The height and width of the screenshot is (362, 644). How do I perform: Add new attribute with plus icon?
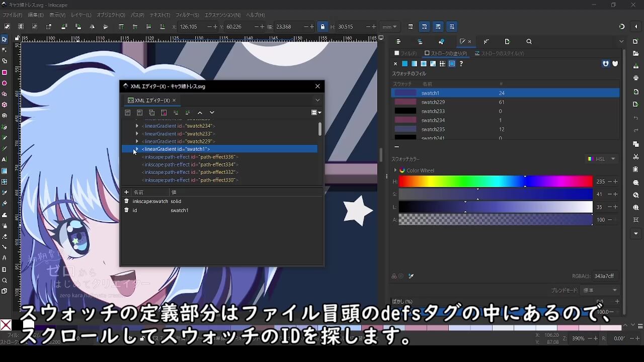pyautogui.click(x=126, y=192)
